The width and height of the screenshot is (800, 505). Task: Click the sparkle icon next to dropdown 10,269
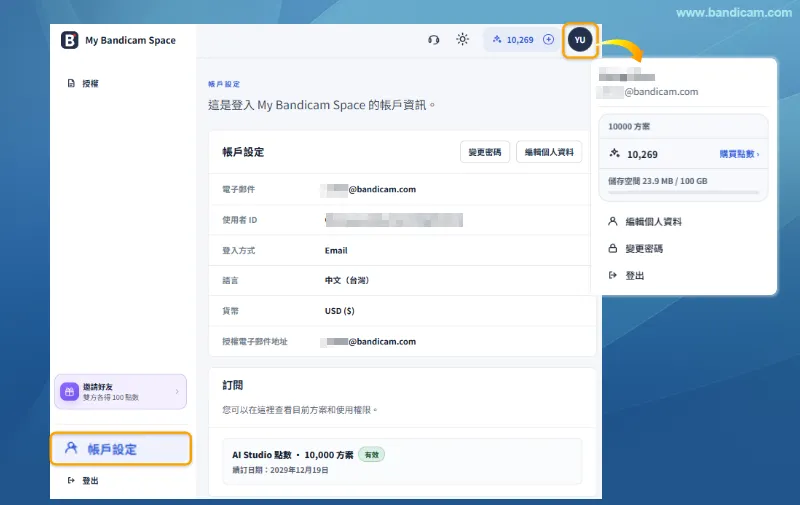(615, 154)
